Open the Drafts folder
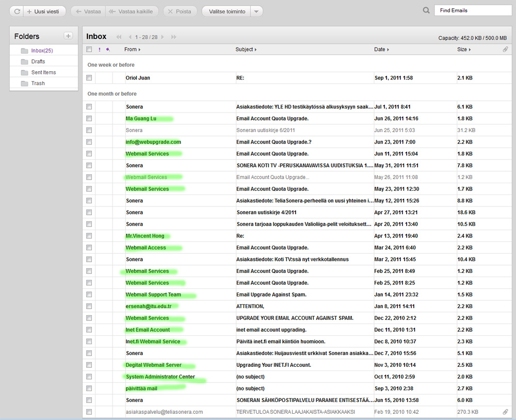This screenshot has width=516, height=420. tap(38, 61)
